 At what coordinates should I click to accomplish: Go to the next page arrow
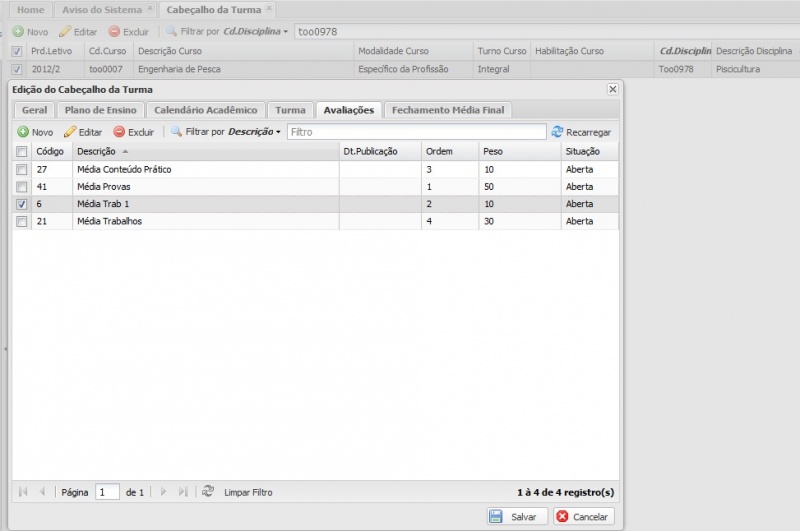163,492
